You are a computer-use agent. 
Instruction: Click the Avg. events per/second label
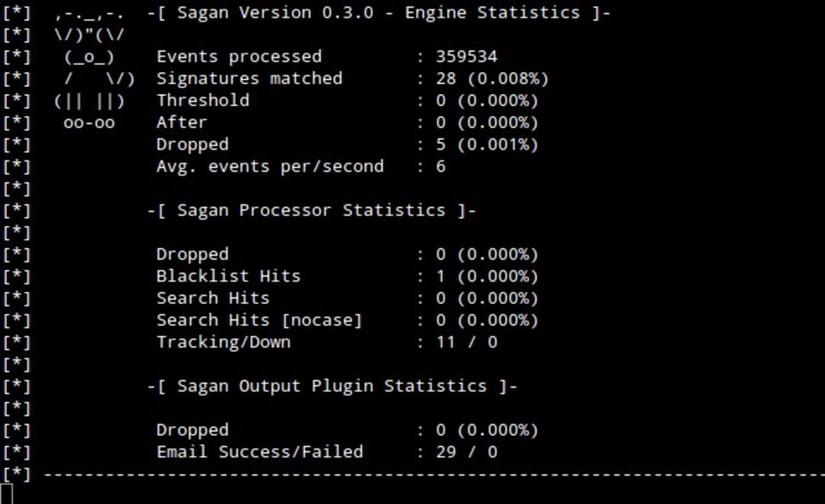click(270, 166)
